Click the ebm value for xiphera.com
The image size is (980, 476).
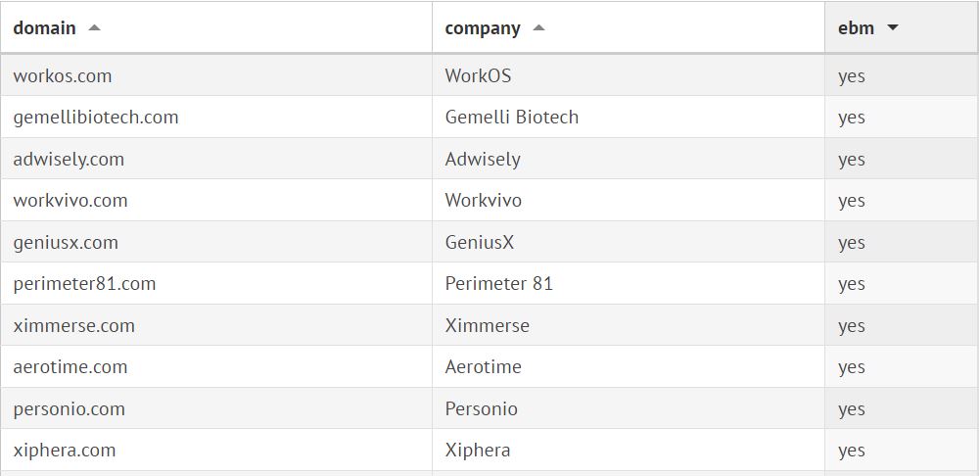point(851,451)
